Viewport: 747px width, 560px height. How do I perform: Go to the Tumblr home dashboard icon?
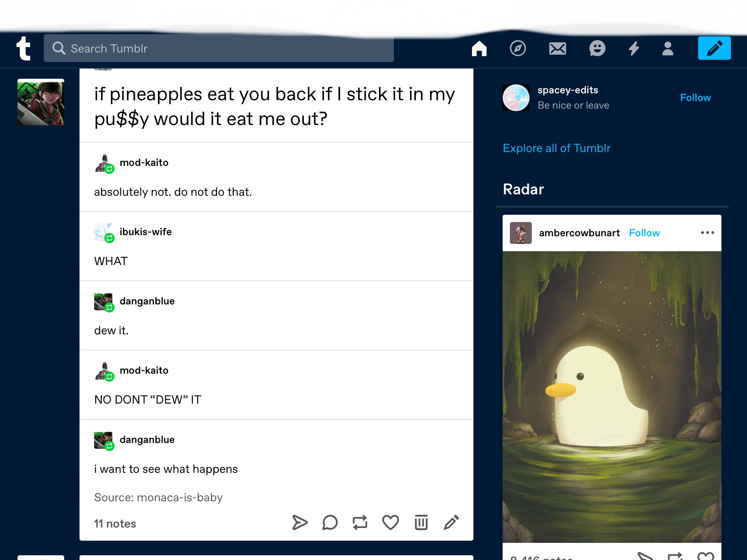(479, 48)
